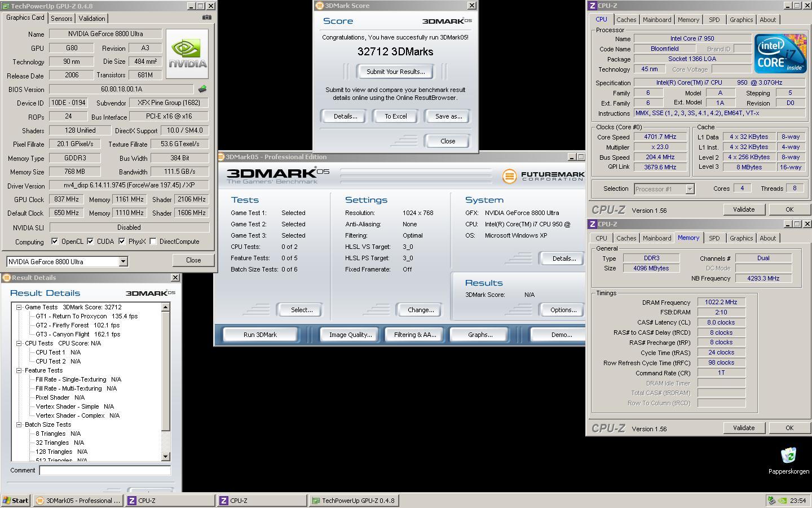Toggle the OpenCL checkbox
812x508 pixels.
tap(55, 241)
